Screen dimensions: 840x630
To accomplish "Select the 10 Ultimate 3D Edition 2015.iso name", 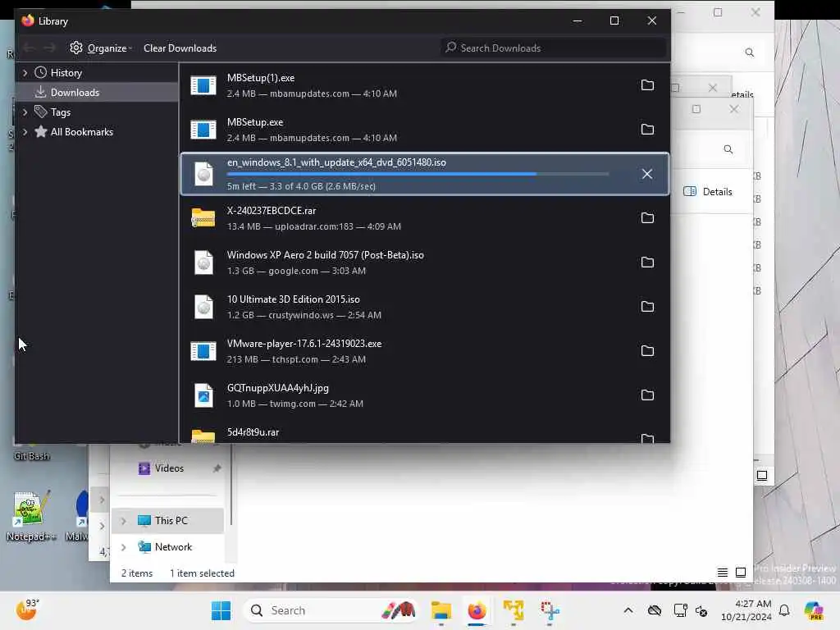I will click(293, 299).
